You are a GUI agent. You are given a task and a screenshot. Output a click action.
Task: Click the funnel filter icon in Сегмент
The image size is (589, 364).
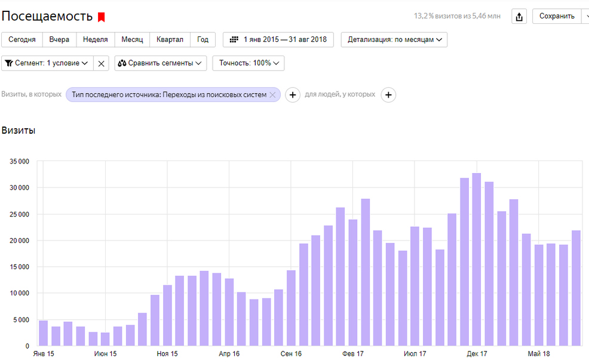(x=9, y=63)
